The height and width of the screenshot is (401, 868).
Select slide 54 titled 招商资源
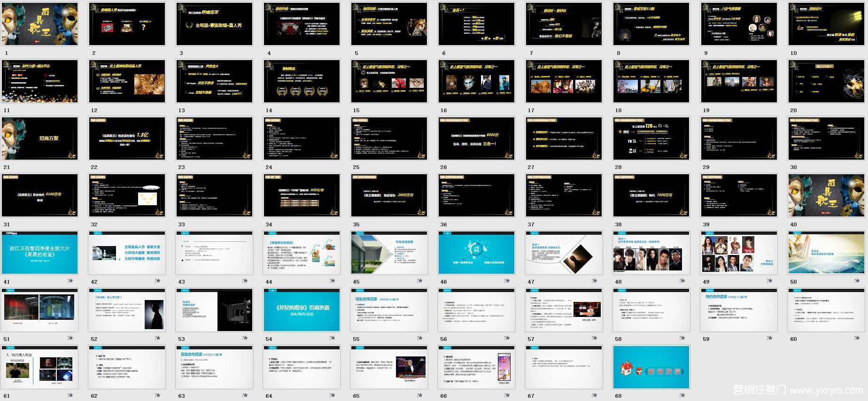point(302,310)
